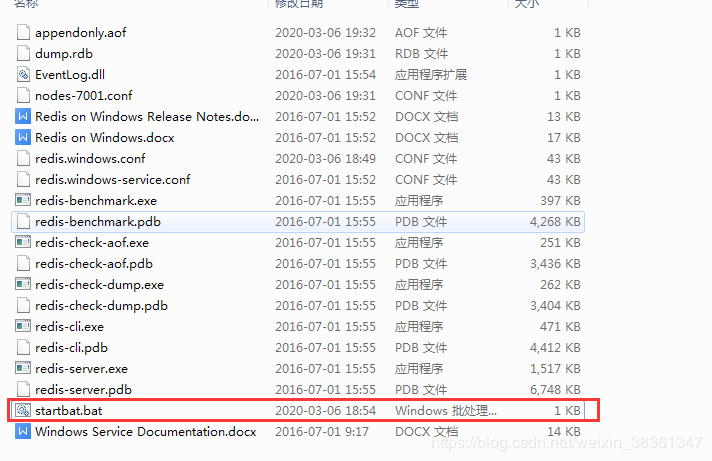
Task: Select the file name redis-benchmark.exe
Action: coord(96,201)
